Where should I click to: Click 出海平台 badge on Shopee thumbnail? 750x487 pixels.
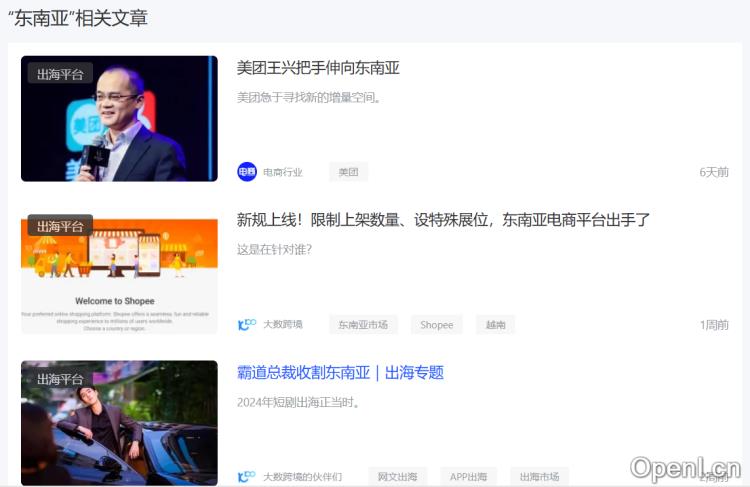coord(60,226)
